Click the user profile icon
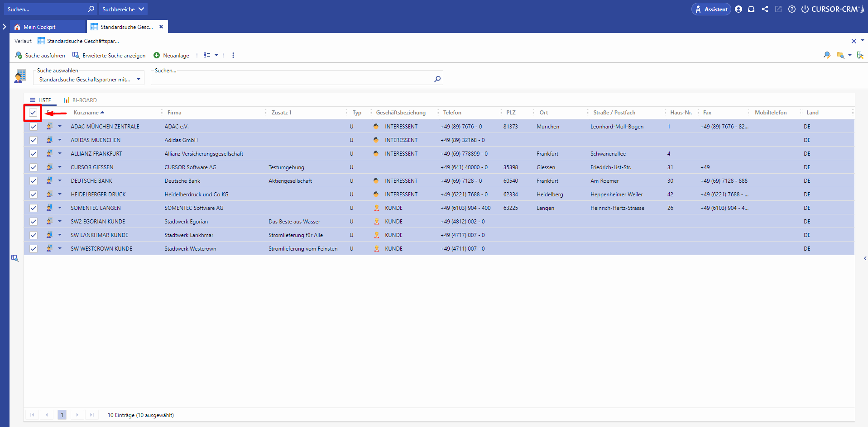This screenshot has height=427, width=868. pyautogui.click(x=739, y=9)
